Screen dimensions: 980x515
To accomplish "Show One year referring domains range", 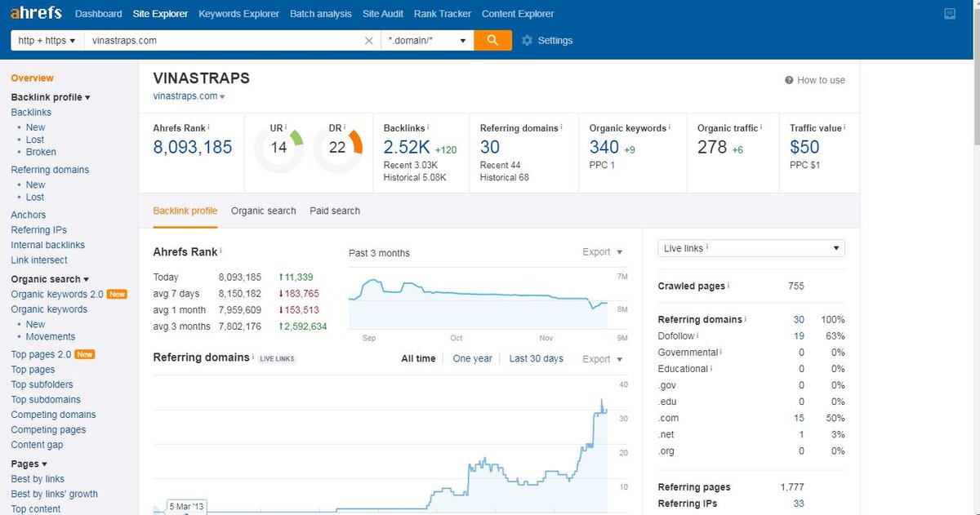I will (x=473, y=358).
